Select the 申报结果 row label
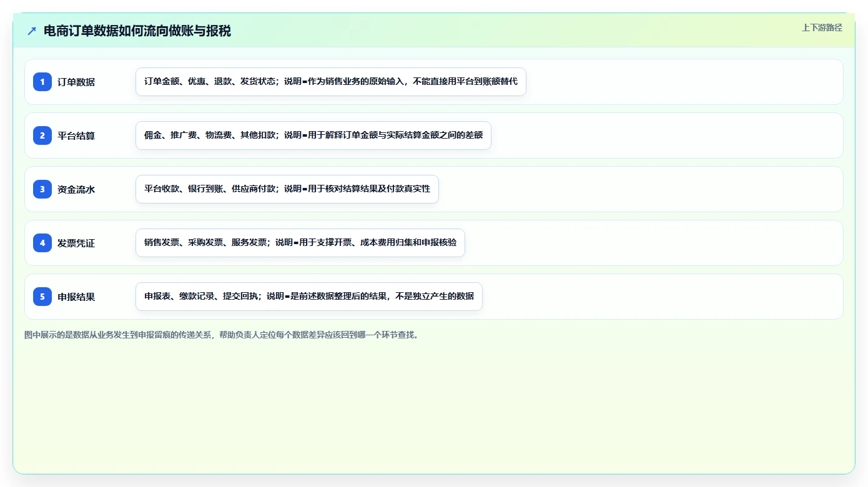This screenshot has width=868, height=487. (x=76, y=297)
